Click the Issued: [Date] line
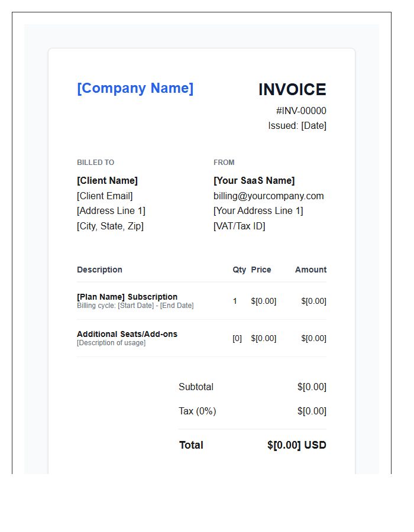The image size is (414, 532). pos(297,125)
